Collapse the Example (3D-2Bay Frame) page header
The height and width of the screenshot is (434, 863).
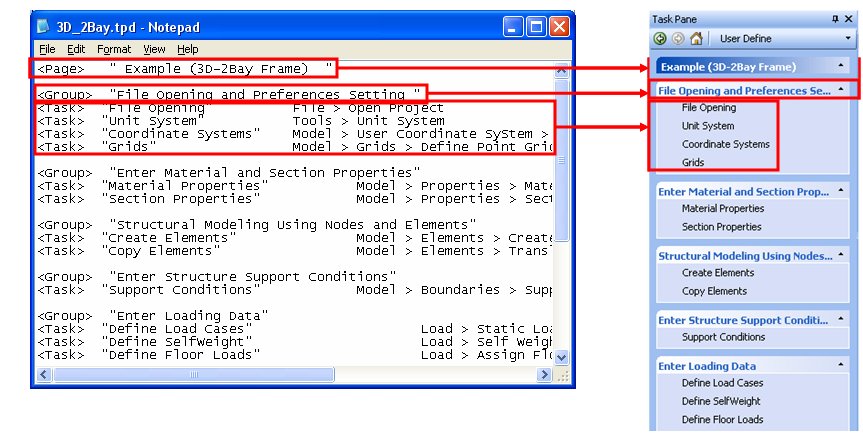pyautogui.click(x=841, y=66)
